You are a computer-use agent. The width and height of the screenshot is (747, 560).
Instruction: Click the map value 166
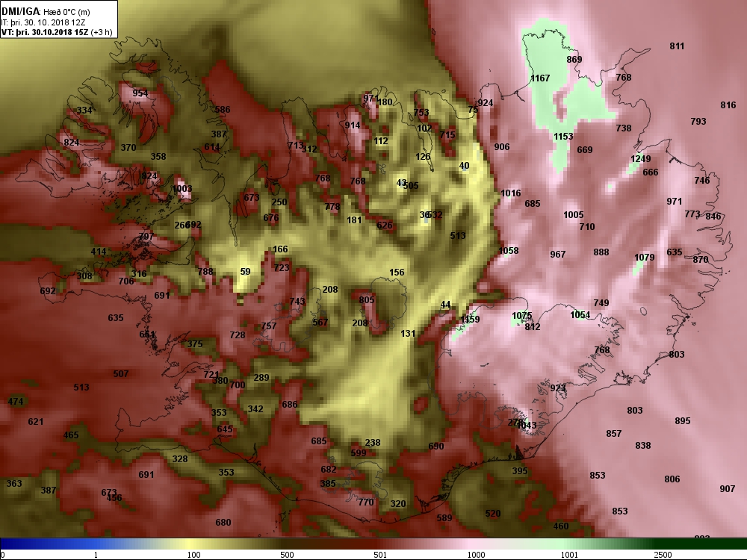[x=280, y=249]
